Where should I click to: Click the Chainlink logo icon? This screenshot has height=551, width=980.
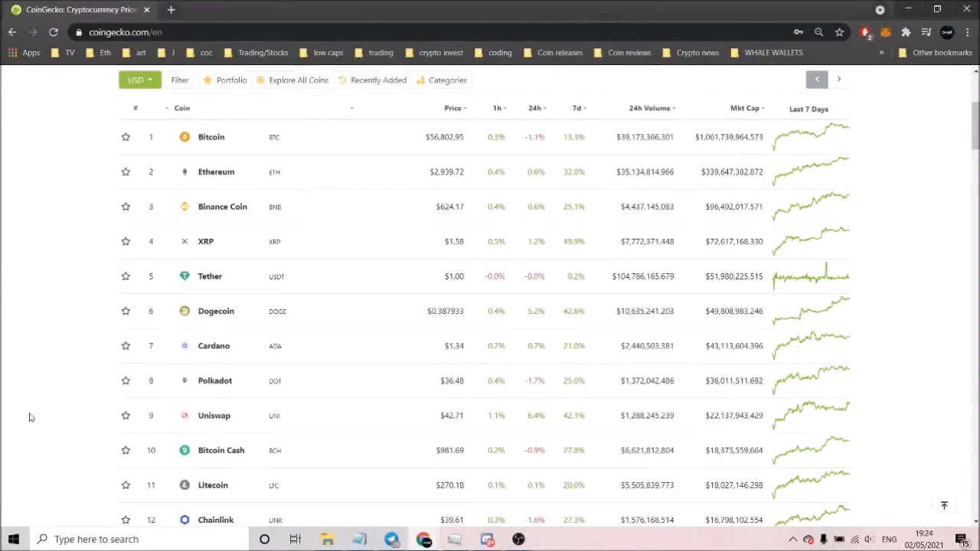[x=185, y=520]
